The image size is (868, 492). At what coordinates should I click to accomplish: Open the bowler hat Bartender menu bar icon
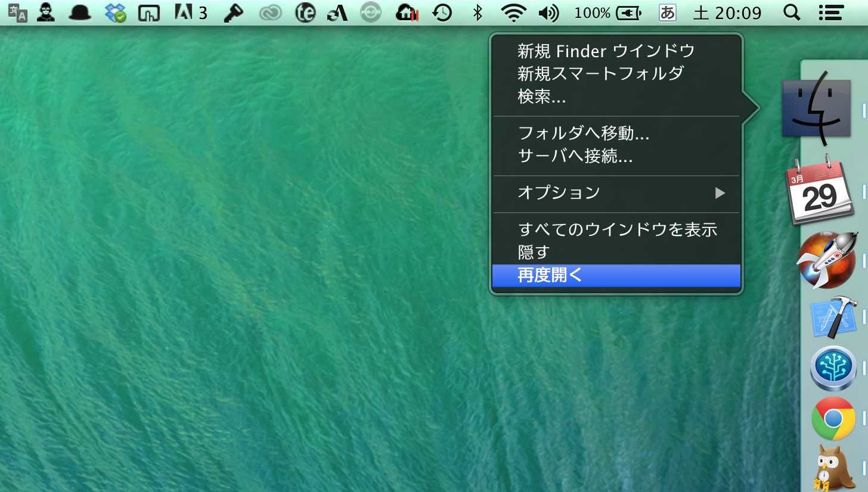(x=80, y=13)
